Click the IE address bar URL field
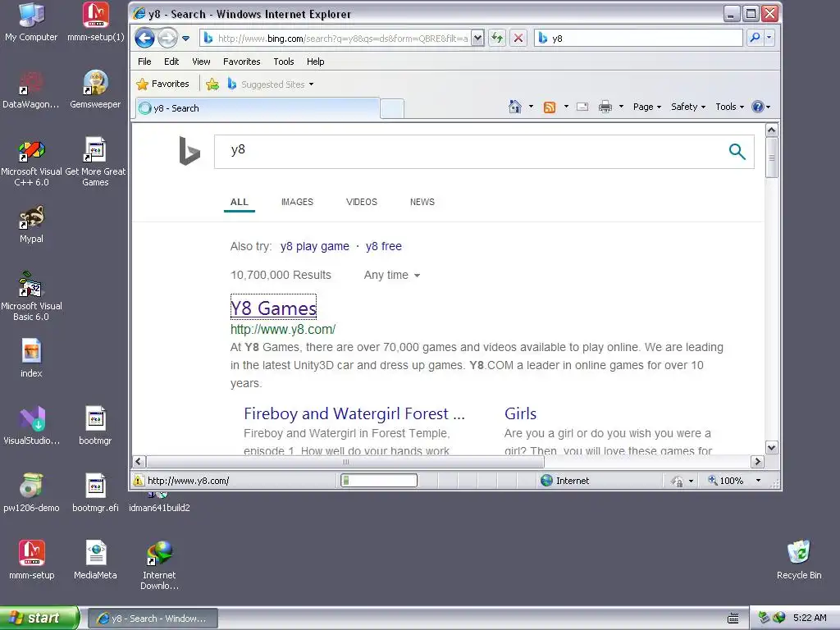Image resolution: width=840 pixels, height=630 pixels. [x=336, y=38]
